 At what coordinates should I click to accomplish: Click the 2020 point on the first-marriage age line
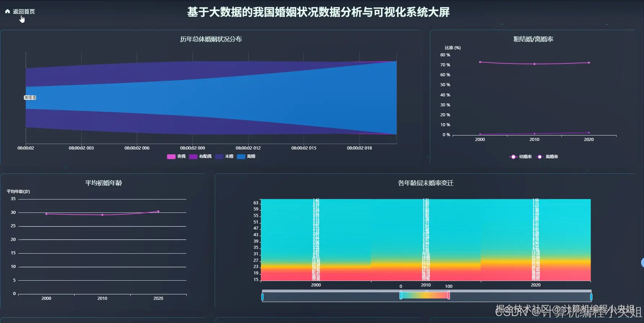158,211
